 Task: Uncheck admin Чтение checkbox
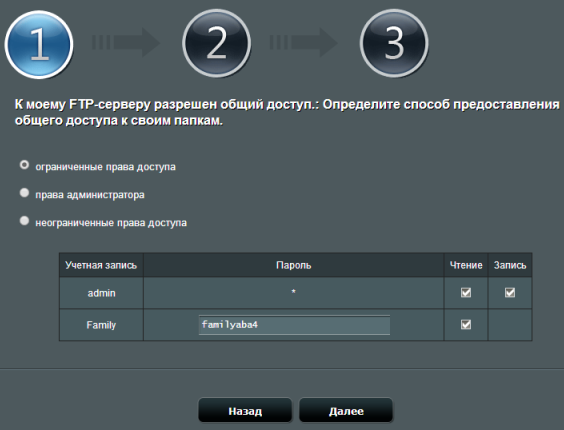[x=466, y=293]
